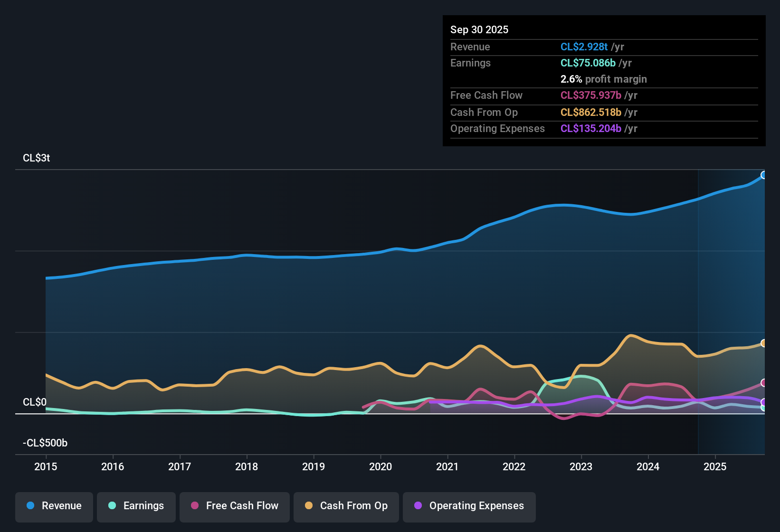Screen dimensions: 780x532
Task: Click the blue Revenue dot icon in legend
Action: [30, 506]
